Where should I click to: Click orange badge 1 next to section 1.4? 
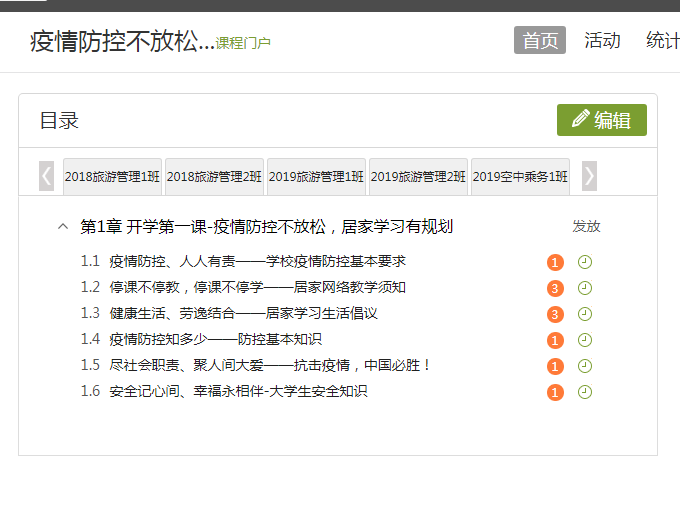[555, 341]
